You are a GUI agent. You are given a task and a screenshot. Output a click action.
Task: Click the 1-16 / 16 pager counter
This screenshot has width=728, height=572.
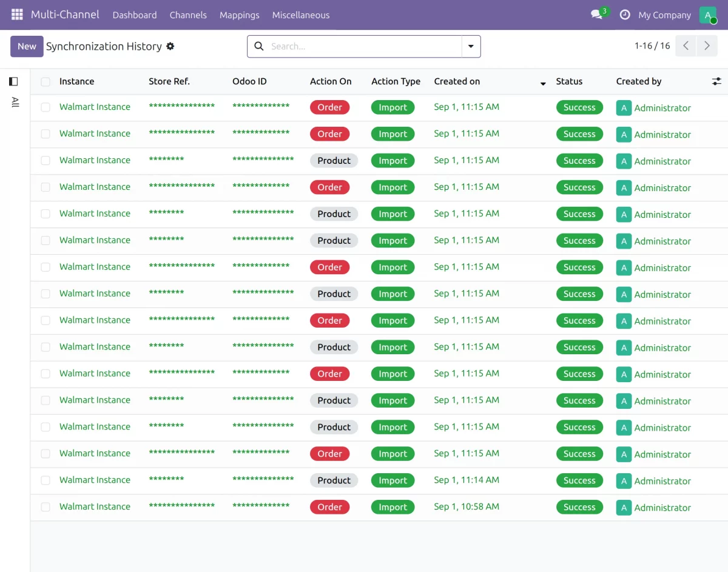[652, 46]
